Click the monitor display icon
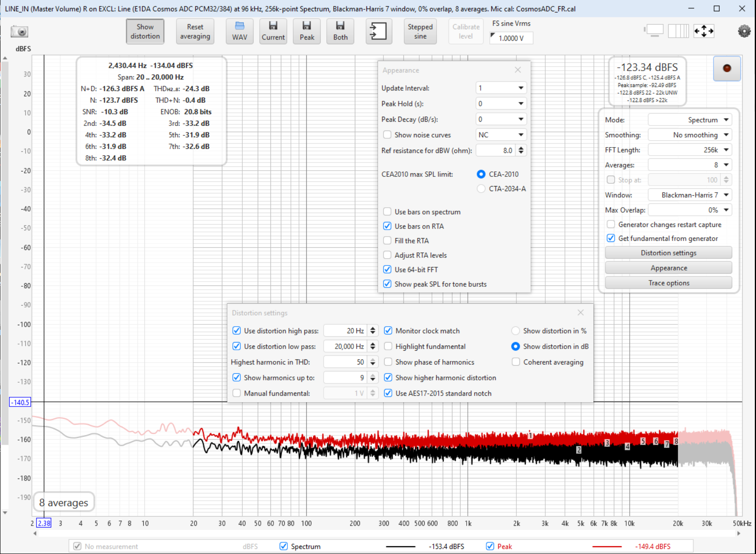Screen dimensions: 756x554 pyautogui.click(x=654, y=31)
